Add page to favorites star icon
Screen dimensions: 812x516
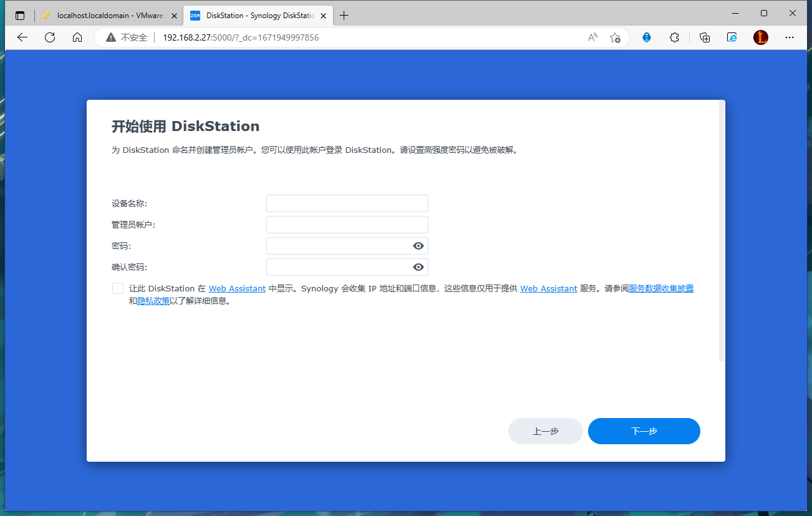click(615, 37)
